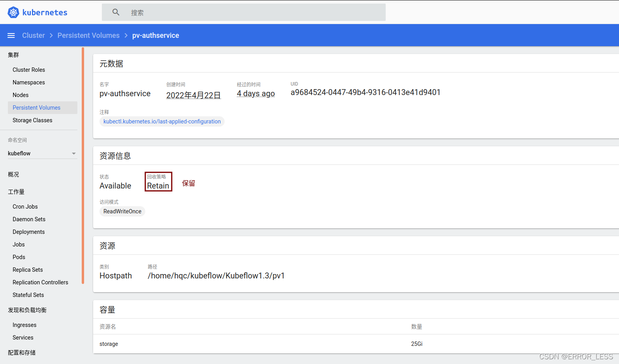Open the kubeflow namespace dropdown

click(43, 153)
